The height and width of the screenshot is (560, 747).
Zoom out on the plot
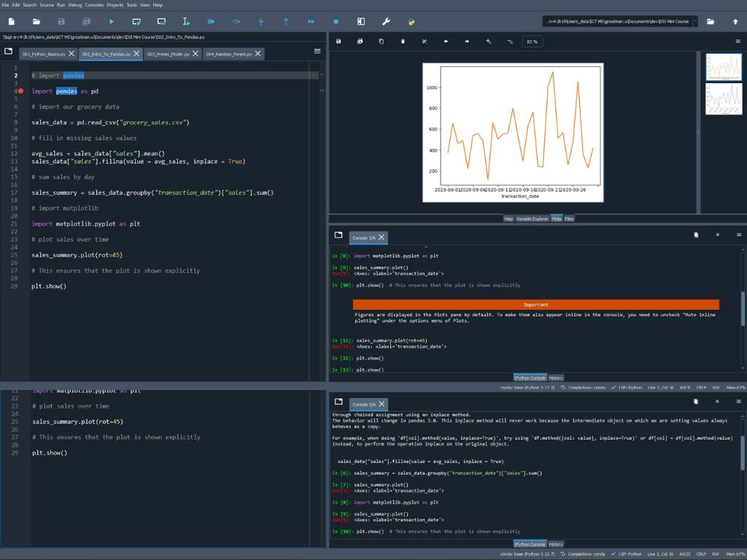coord(510,42)
